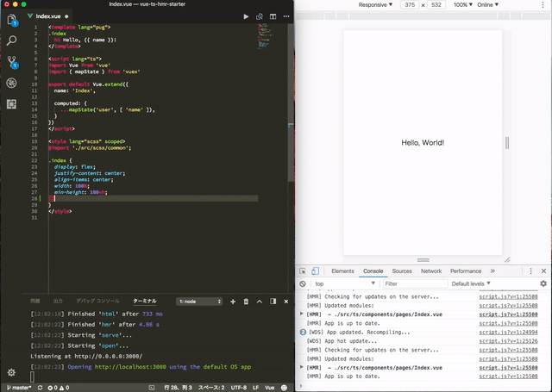Open the 100% zoom dropdown
Screen dimensions: 552x392
point(462,5)
